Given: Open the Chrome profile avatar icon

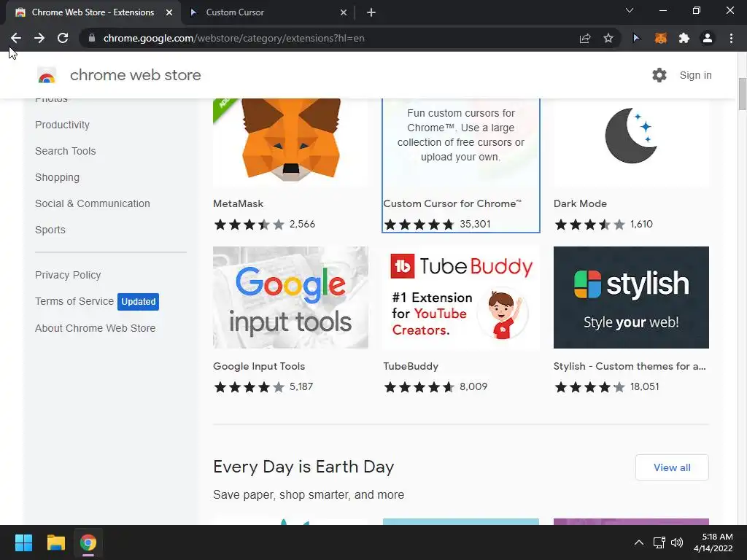Looking at the screenshot, I should tap(708, 38).
